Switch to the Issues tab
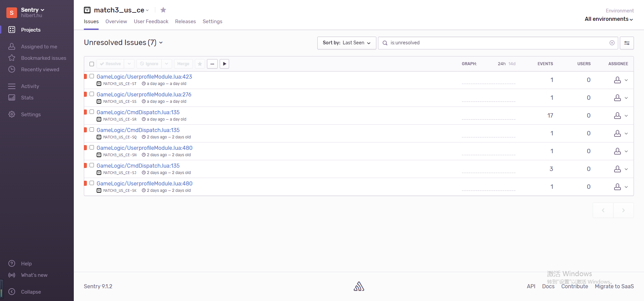Viewport: 644px width, 301px height. pyautogui.click(x=91, y=21)
